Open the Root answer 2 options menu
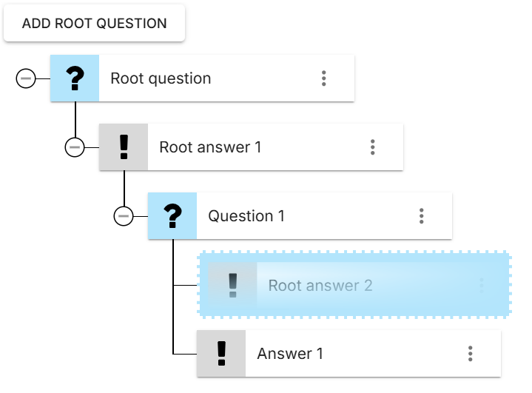Image resolution: width=532 pixels, height=393 pixels. (482, 285)
